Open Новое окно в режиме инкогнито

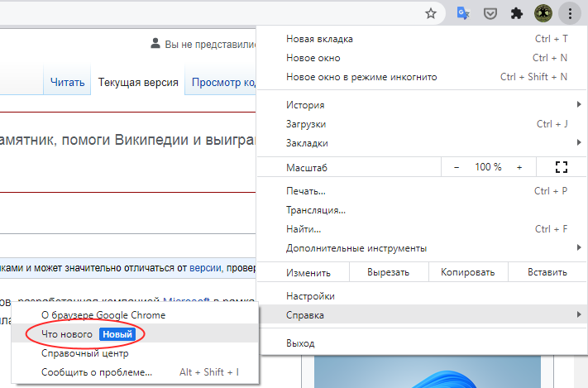point(422,77)
